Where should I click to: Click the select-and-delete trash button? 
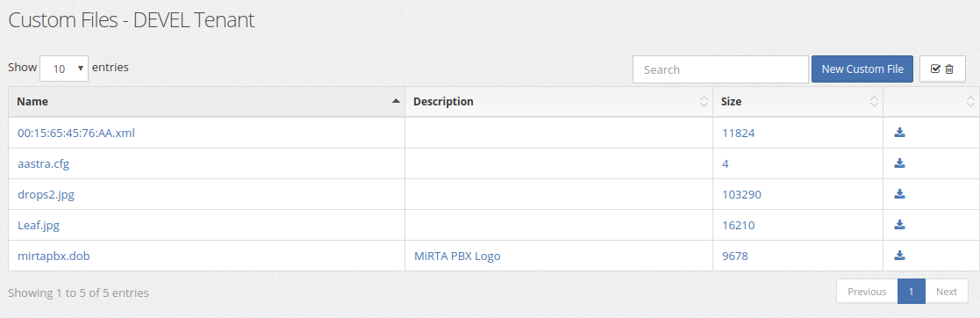pyautogui.click(x=942, y=69)
